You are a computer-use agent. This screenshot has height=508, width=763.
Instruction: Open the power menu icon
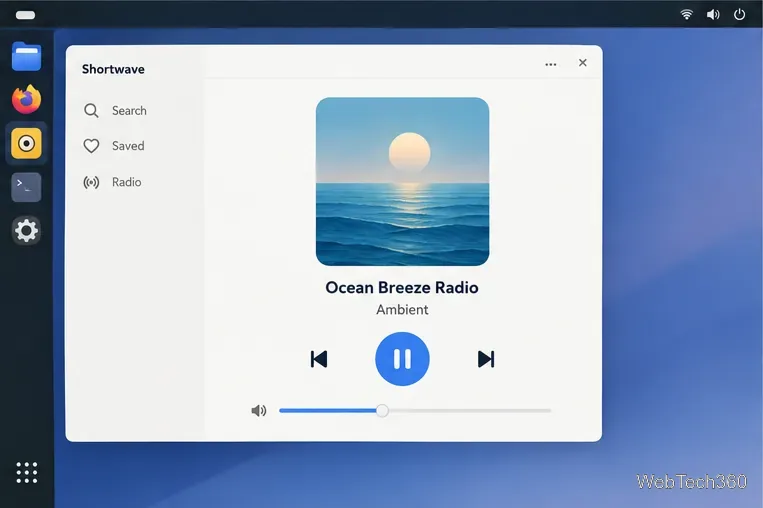click(739, 14)
